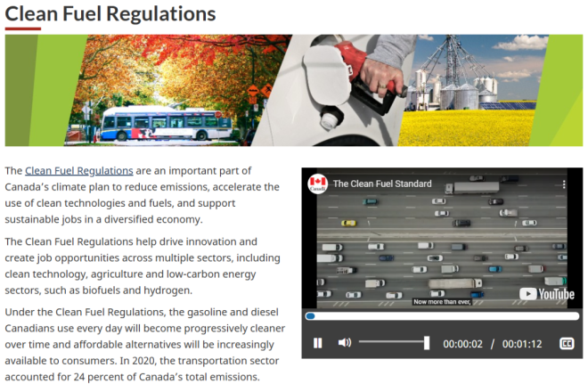Click the bus in the banner image
Viewport: 588px width, 384px height.
click(x=154, y=123)
